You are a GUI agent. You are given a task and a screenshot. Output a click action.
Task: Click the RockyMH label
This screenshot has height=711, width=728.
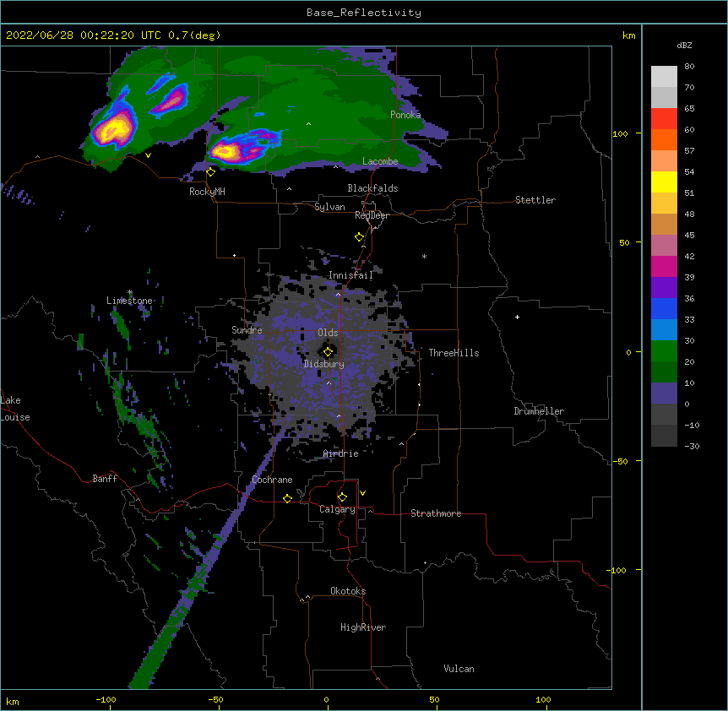(207, 191)
